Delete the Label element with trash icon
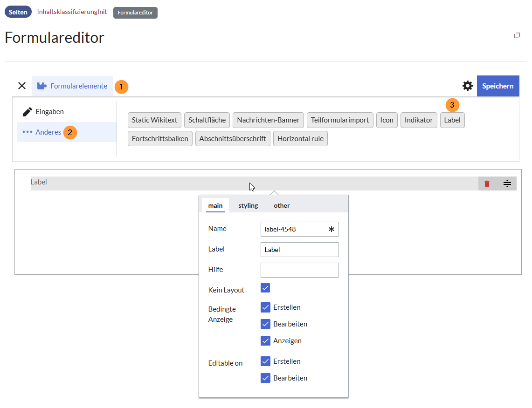The width and height of the screenshot is (532, 408). click(x=487, y=184)
